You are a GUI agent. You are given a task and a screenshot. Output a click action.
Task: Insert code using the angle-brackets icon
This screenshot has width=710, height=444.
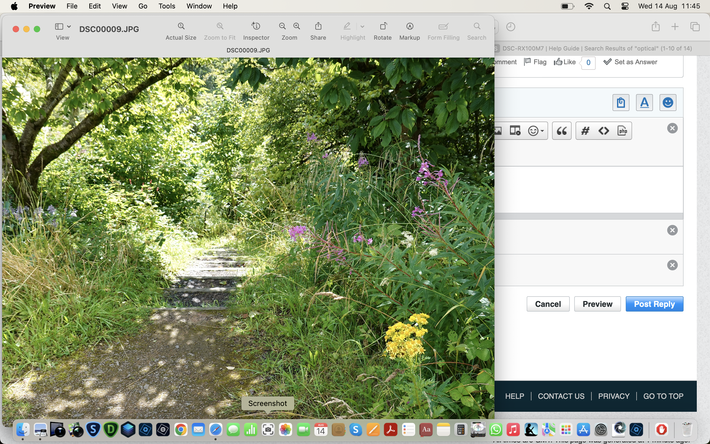(x=604, y=131)
